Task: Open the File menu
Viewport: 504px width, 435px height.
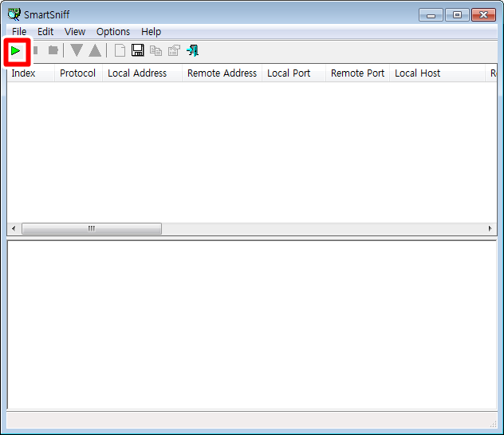Action: (x=19, y=32)
